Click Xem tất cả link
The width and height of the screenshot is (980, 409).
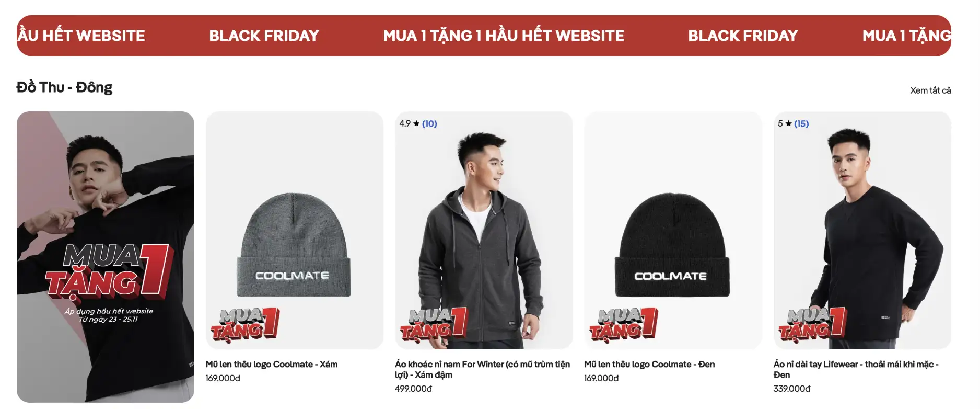[930, 90]
